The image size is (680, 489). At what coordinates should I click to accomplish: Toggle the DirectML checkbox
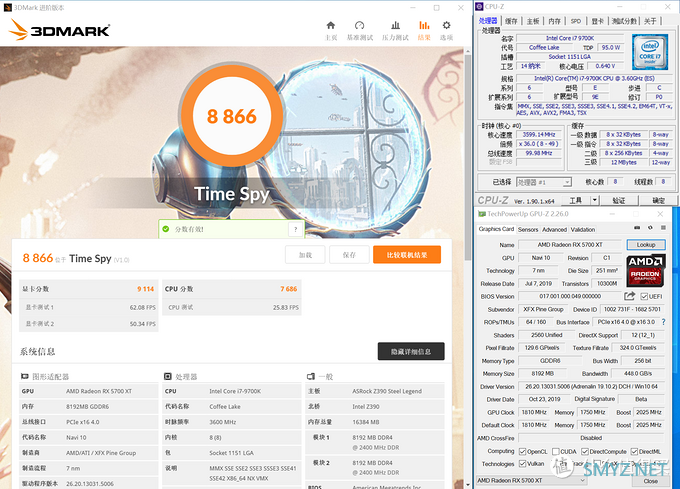tap(634, 452)
